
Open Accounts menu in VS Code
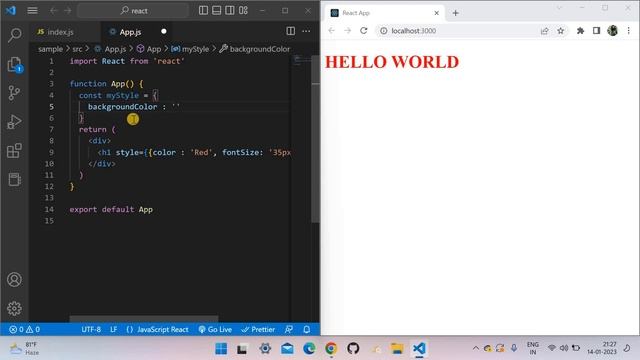click(14, 280)
